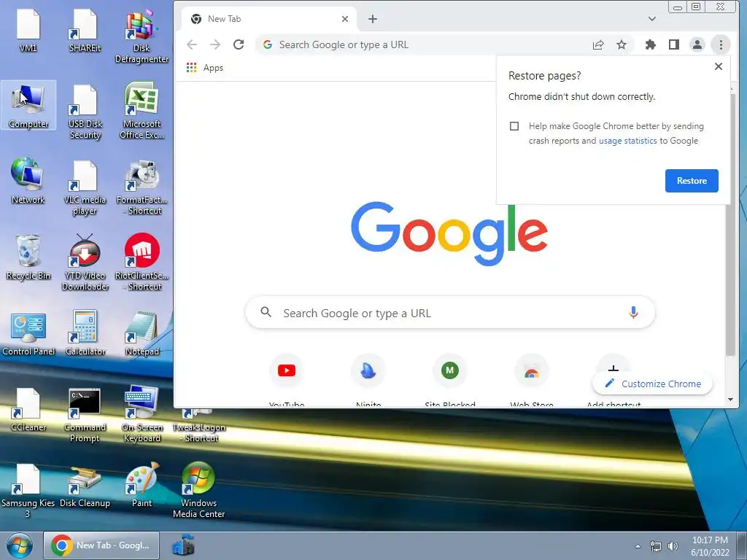Open the Windows Start menu
The width and height of the screenshot is (747, 560).
[x=20, y=545]
